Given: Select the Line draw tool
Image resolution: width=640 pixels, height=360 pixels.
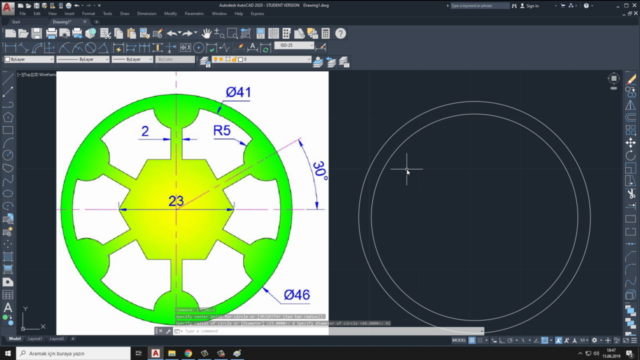Looking at the screenshot, I should click(x=8, y=79).
